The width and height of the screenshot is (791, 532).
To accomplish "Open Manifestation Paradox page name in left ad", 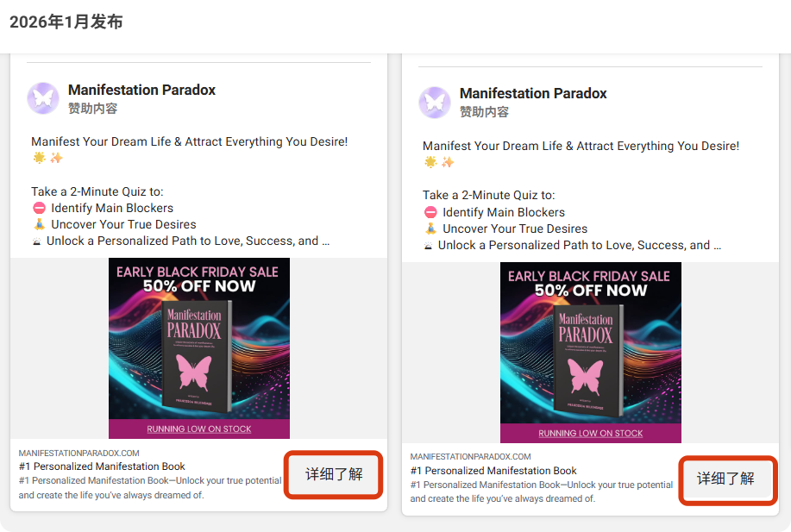I will (x=141, y=90).
